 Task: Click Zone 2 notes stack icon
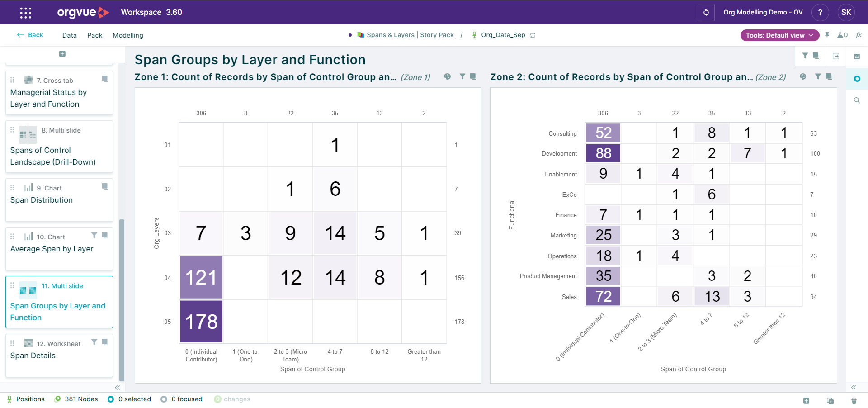pyautogui.click(x=829, y=76)
